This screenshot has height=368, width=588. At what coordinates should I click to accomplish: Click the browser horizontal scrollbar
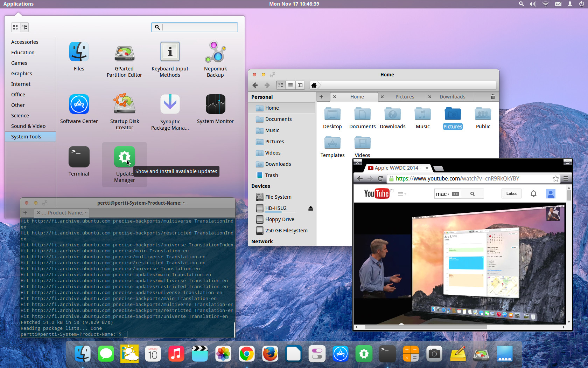pos(426,327)
